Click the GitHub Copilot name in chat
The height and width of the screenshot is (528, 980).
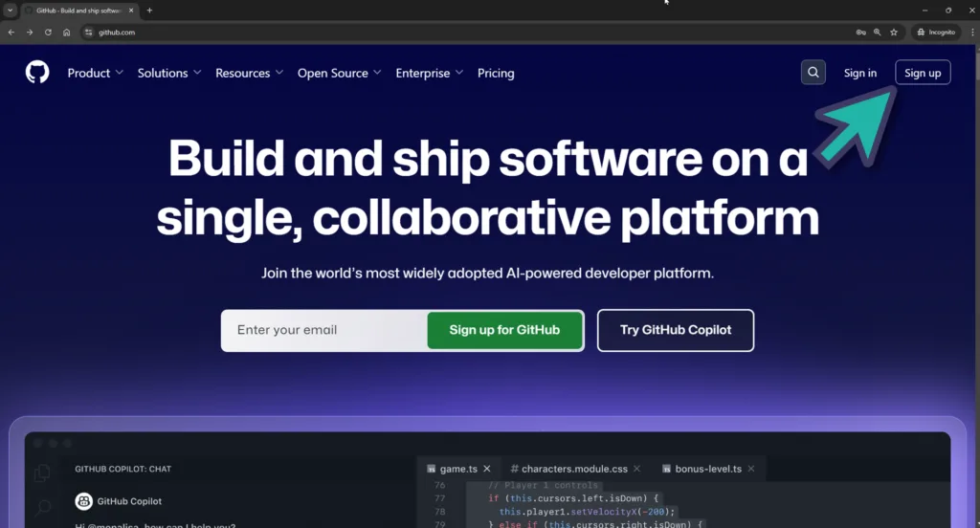tap(129, 501)
